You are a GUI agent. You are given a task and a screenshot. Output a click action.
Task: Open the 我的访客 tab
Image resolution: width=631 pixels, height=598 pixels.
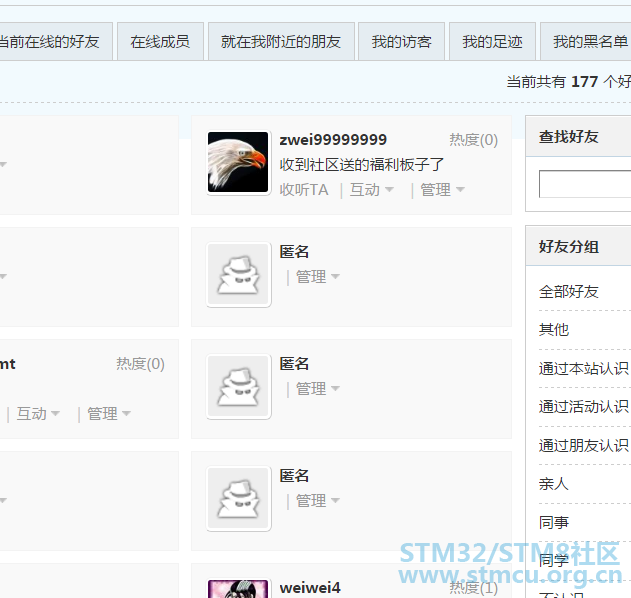tap(401, 41)
